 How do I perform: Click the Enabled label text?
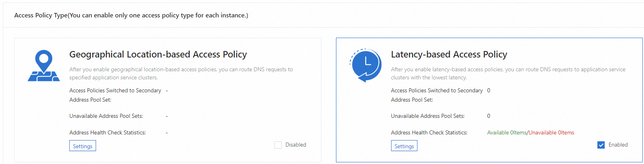point(618,145)
